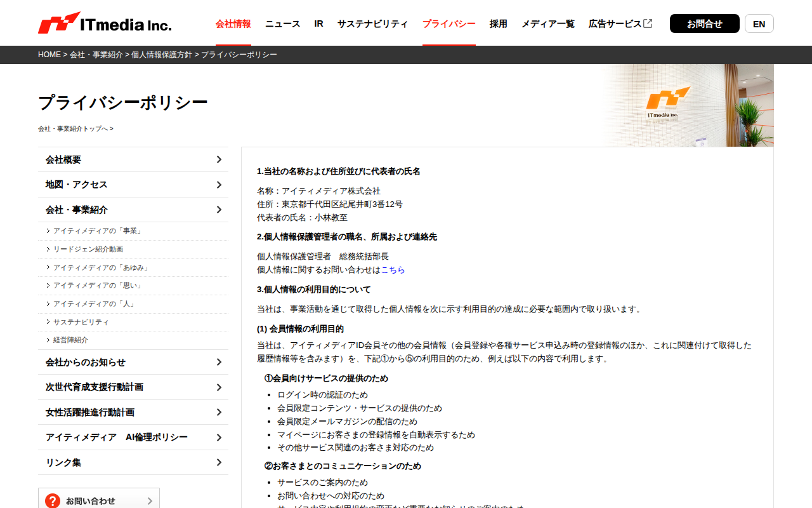
Task: Open the 採用 menu item
Action: [x=499, y=23]
